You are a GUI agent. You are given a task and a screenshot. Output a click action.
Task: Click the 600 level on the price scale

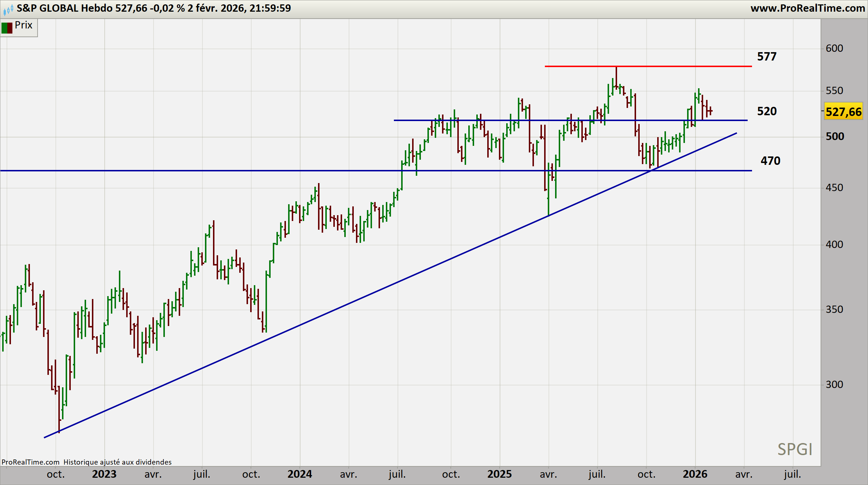click(x=834, y=48)
